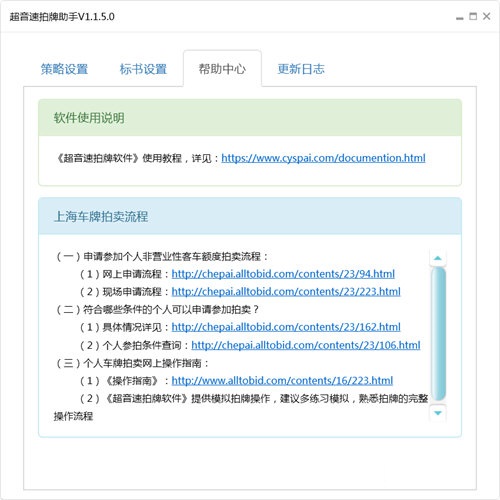Click the 超音速拍牌助手V1.1.5.0 window title

point(62,17)
